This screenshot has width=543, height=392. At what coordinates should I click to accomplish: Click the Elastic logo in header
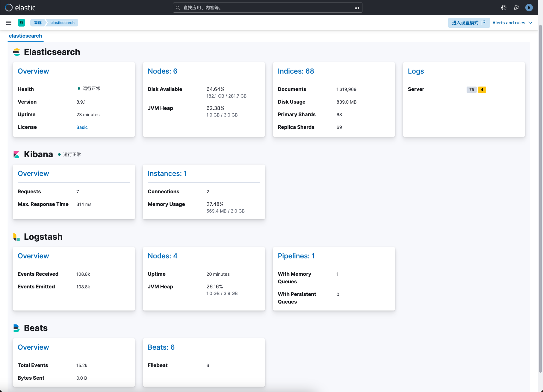[20, 8]
